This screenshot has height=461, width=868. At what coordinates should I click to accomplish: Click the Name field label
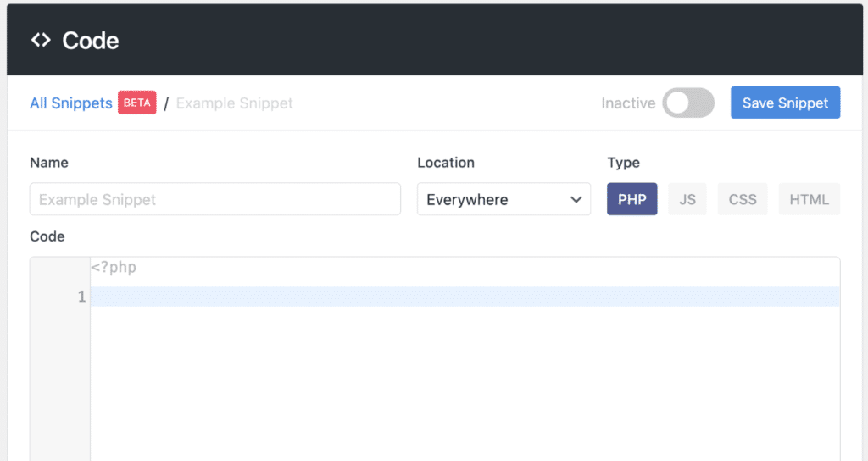coord(49,162)
